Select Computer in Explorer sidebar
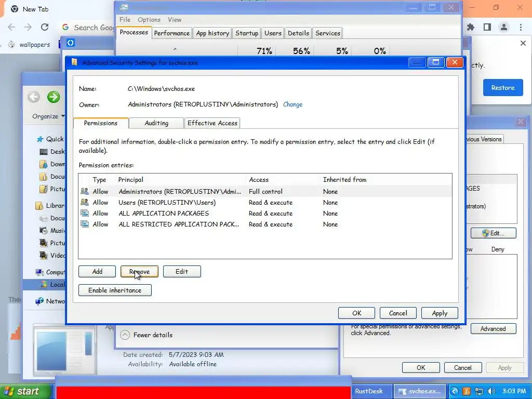 [50, 272]
